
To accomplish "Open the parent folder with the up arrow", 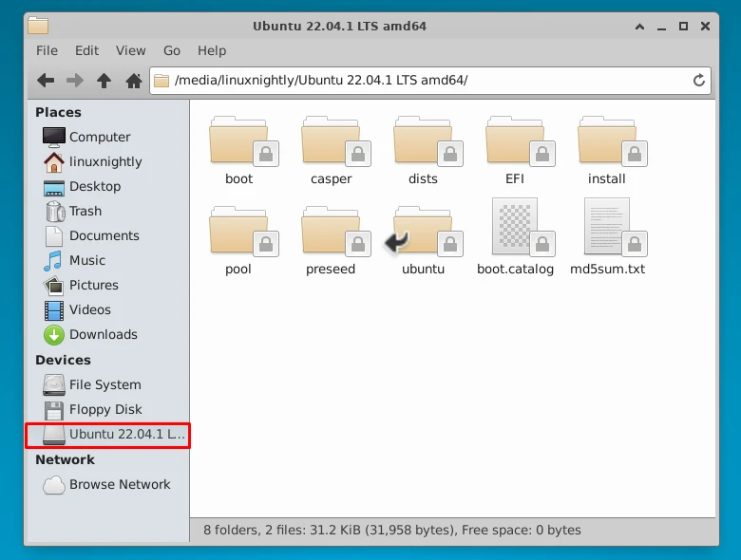I will (104, 81).
